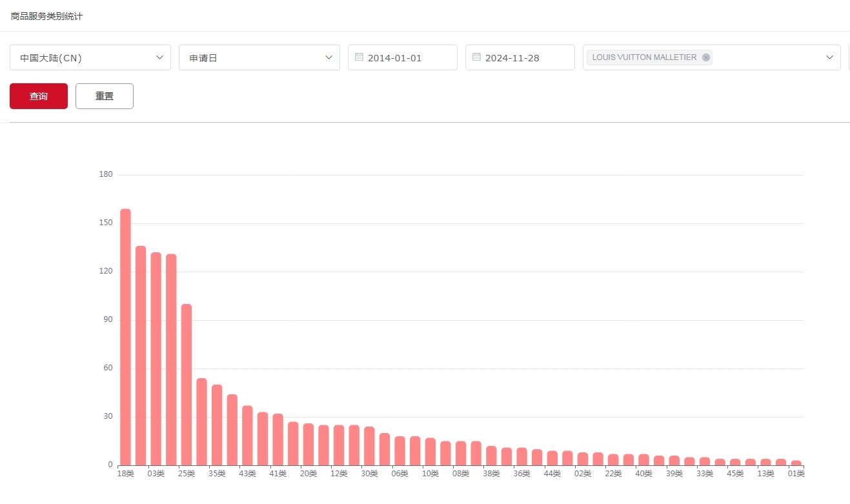
Task: Click the 商品服务类别统计 page title
Action: (x=46, y=16)
